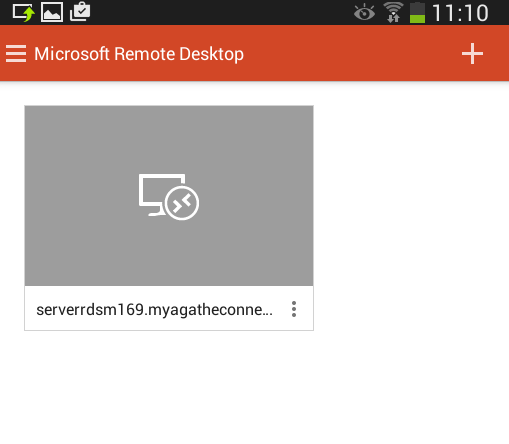Tap the screen-upload notification icon in status bar
Screen dimensions: 509x444
[x=23, y=13]
